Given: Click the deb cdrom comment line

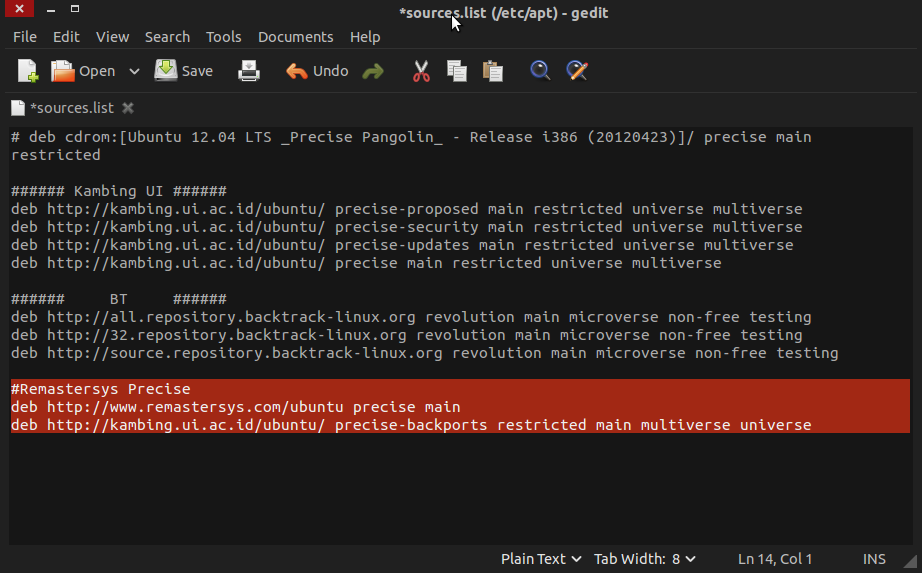Looking at the screenshot, I should [x=411, y=146].
